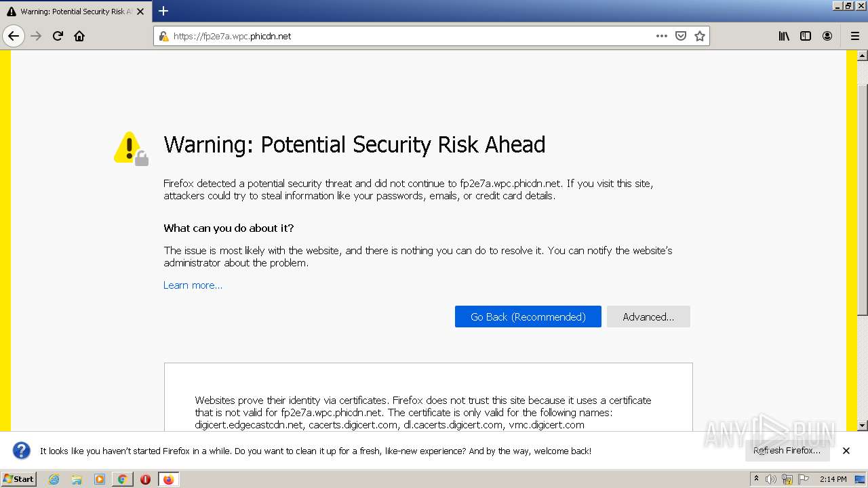Expand the Advanced… certificate details

pos(648,317)
